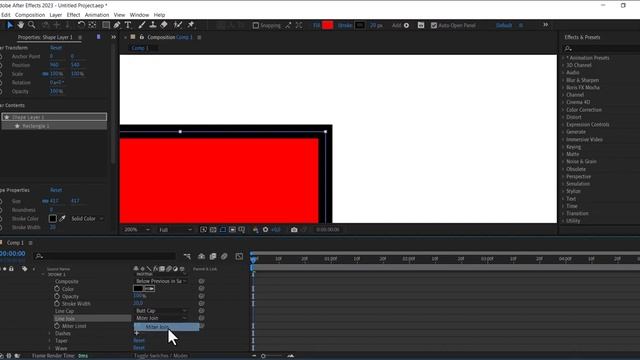The width and height of the screenshot is (640, 360).
Task: Select the Type text tool
Action: (x=128, y=25)
